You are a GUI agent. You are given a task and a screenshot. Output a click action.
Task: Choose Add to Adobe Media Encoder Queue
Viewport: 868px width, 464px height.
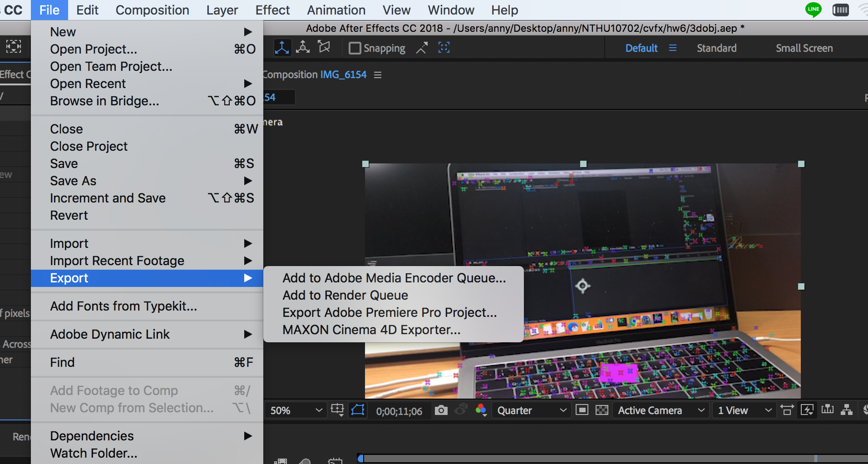point(394,278)
